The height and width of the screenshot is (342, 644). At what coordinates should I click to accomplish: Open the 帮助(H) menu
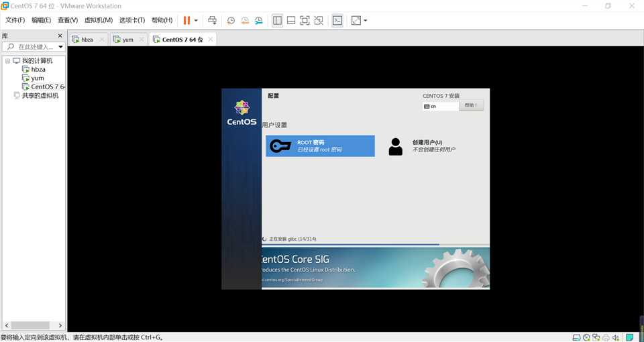pyautogui.click(x=162, y=20)
